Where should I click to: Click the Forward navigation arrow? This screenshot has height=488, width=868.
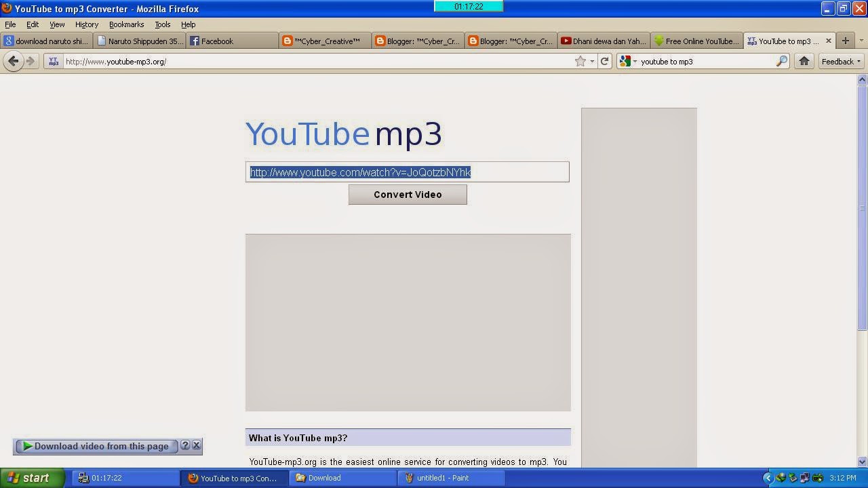click(x=30, y=61)
